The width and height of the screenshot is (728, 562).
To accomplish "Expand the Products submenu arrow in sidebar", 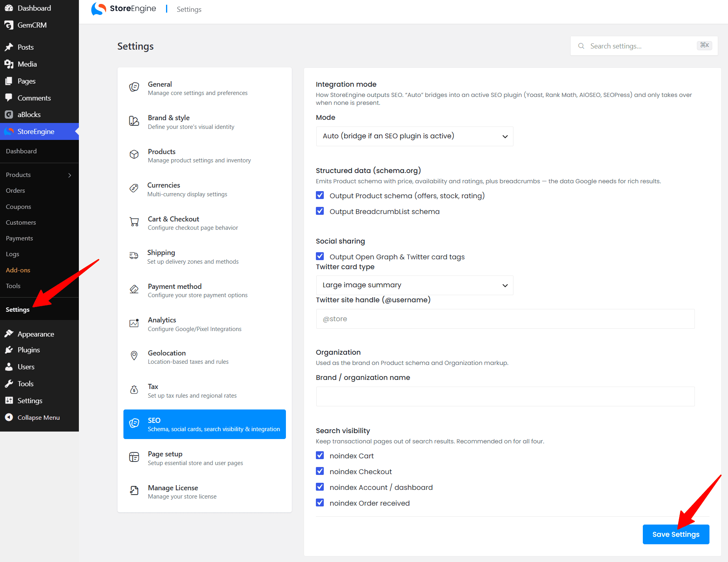I will [x=70, y=175].
